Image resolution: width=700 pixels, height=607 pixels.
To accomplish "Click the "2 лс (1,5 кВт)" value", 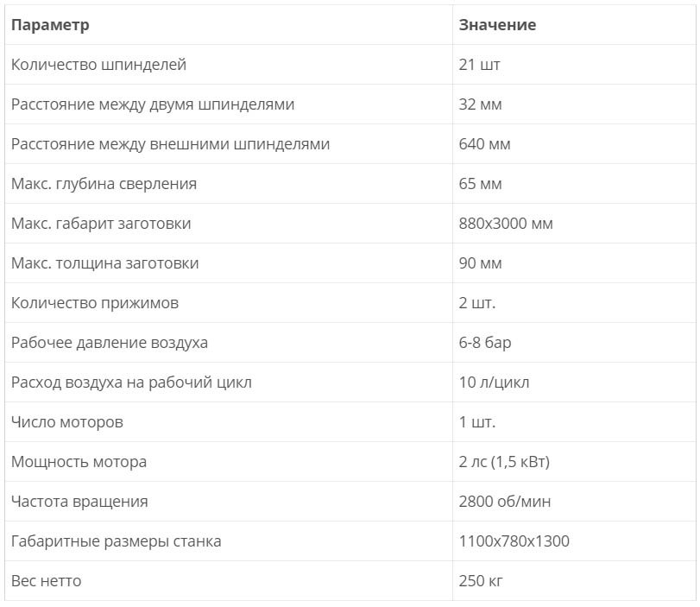I will click(504, 462).
